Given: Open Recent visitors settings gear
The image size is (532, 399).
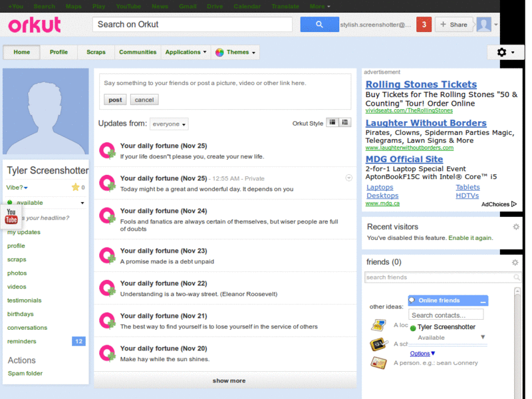Looking at the screenshot, I should click(x=516, y=227).
